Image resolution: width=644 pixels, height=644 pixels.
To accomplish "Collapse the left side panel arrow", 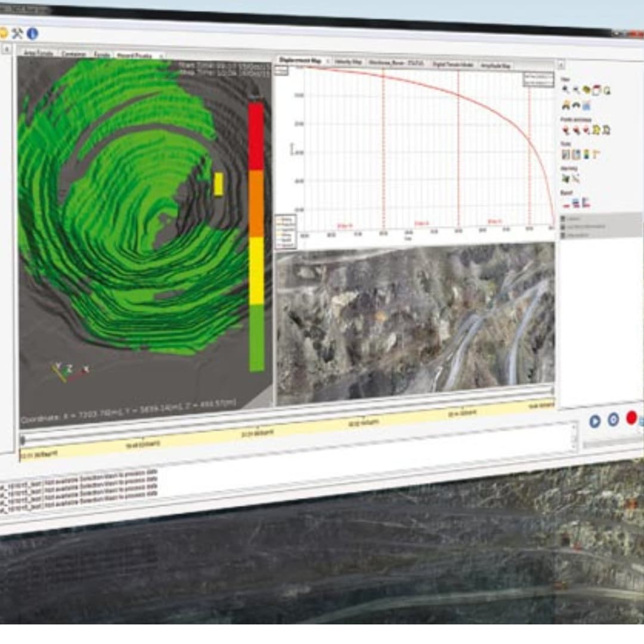I will click(7, 50).
